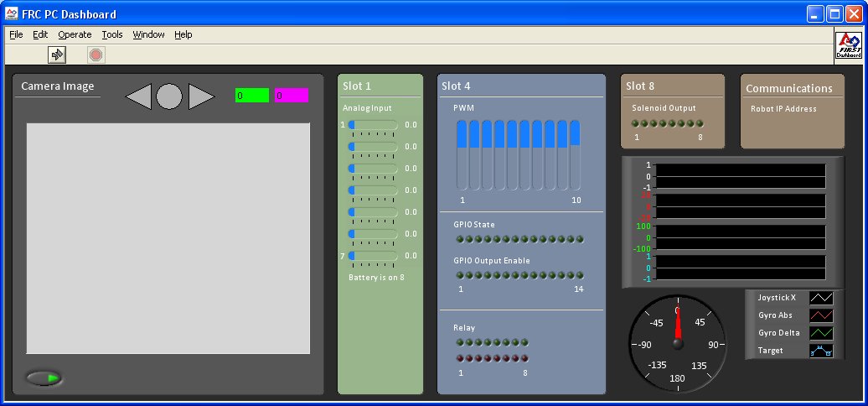
Task: Click the LabVIEW app icon in title bar
Action: click(x=12, y=14)
